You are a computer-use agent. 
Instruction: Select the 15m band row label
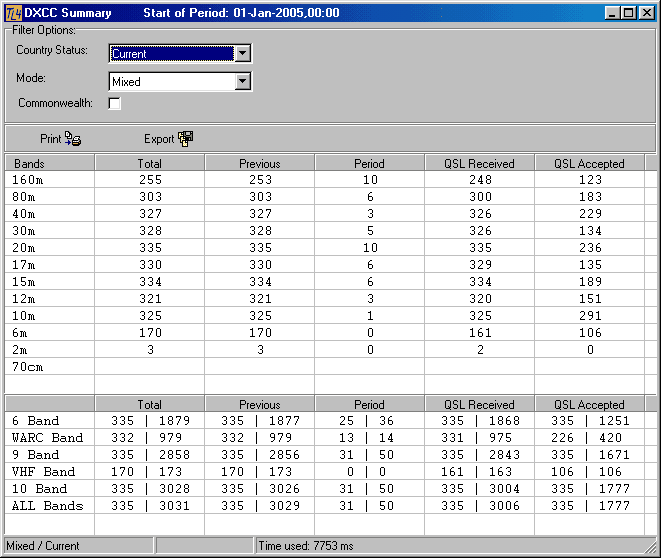tap(24, 282)
